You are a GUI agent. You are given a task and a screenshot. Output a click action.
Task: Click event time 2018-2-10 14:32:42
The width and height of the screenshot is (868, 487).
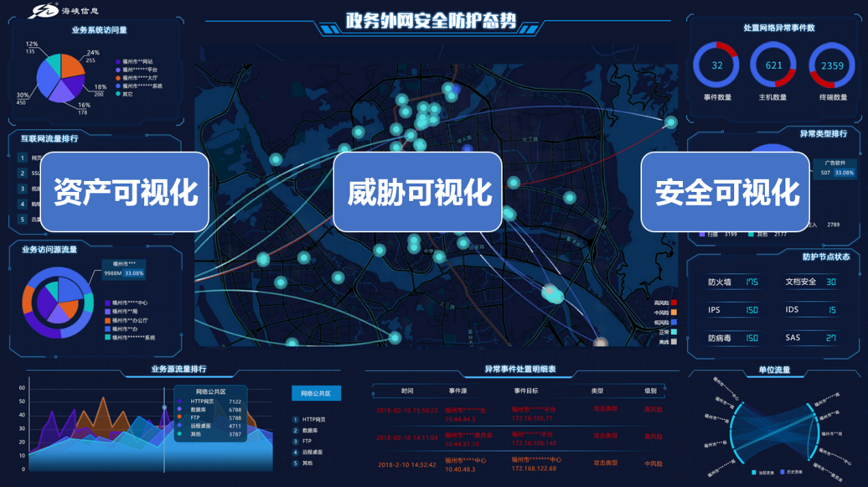pyautogui.click(x=407, y=464)
